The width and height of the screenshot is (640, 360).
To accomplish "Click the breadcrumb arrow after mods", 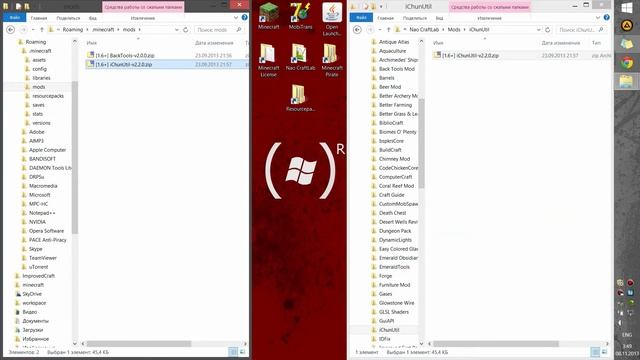I will [140, 29].
